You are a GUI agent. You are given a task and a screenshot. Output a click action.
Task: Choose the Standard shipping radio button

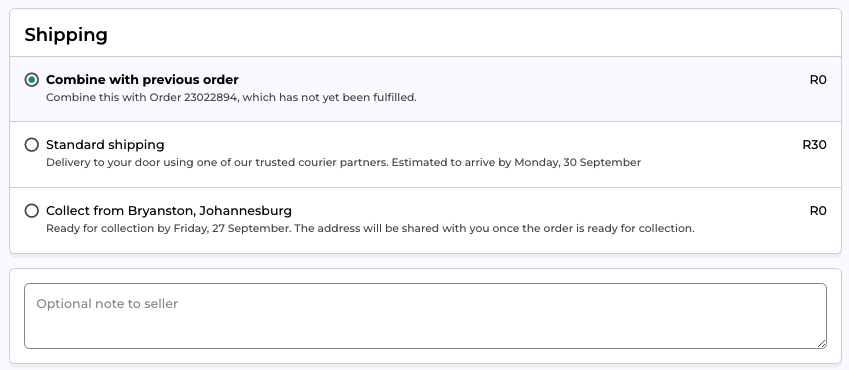(32, 145)
